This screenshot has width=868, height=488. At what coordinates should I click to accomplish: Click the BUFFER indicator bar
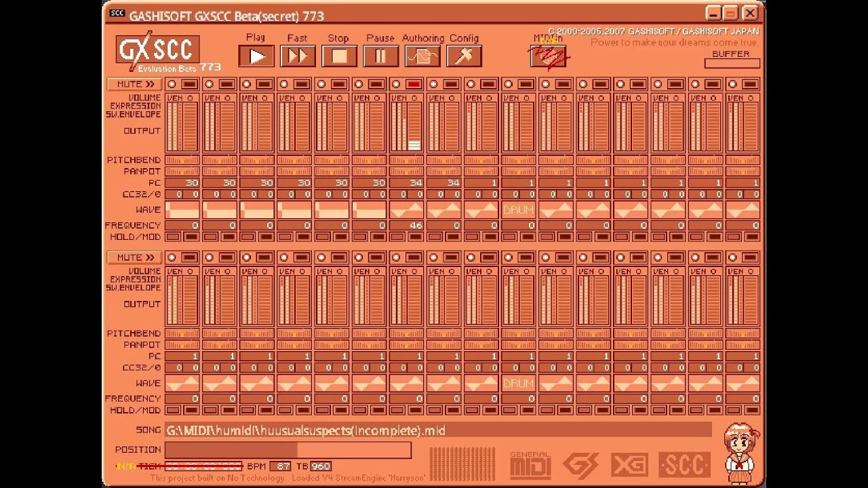tap(732, 64)
